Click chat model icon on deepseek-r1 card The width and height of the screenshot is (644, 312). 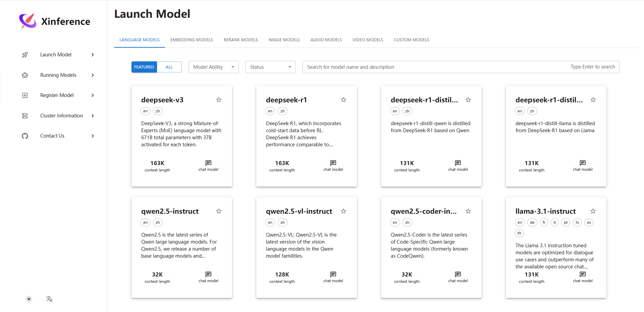tap(333, 163)
